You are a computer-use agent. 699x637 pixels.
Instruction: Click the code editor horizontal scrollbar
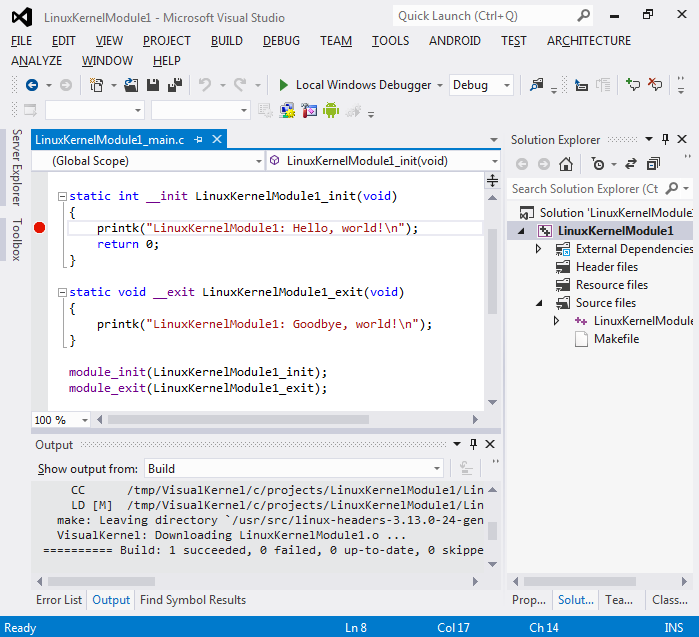(238, 419)
